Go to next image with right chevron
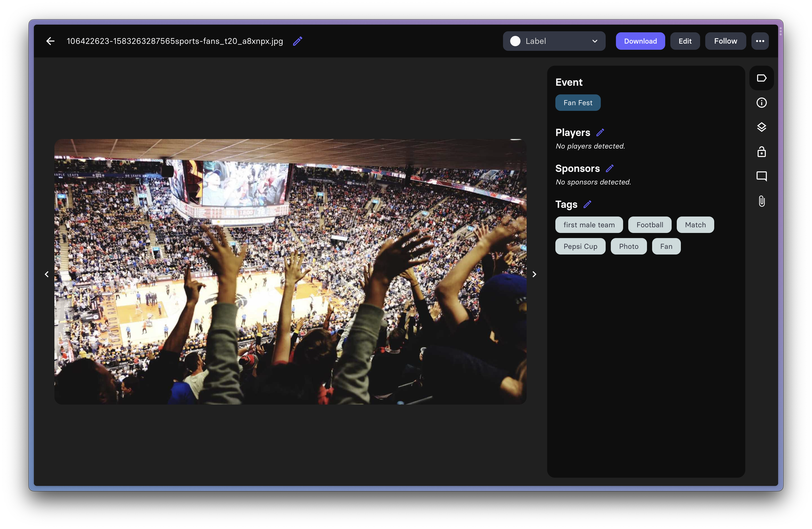The height and width of the screenshot is (529, 812). pyautogui.click(x=534, y=274)
